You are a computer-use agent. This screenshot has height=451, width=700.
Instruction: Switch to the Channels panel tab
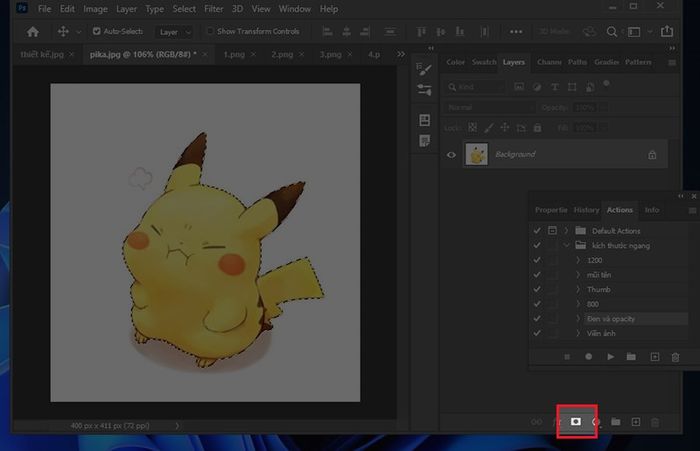549,62
